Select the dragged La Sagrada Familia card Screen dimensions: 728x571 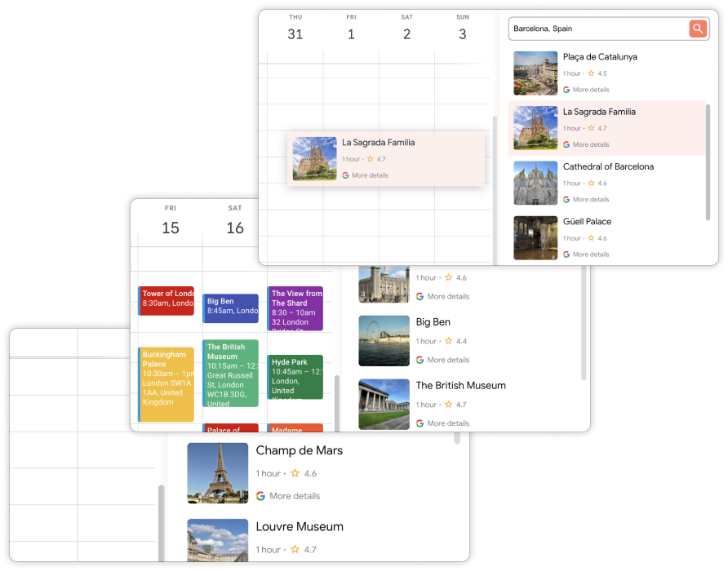(x=386, y=158)
